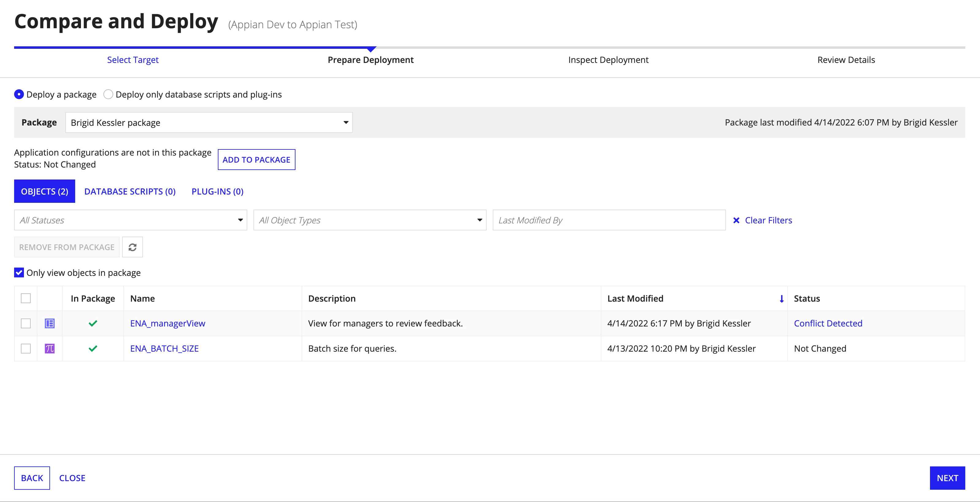
Task: Click 'Batch size for queries.' description
Action: click(352, 349)
